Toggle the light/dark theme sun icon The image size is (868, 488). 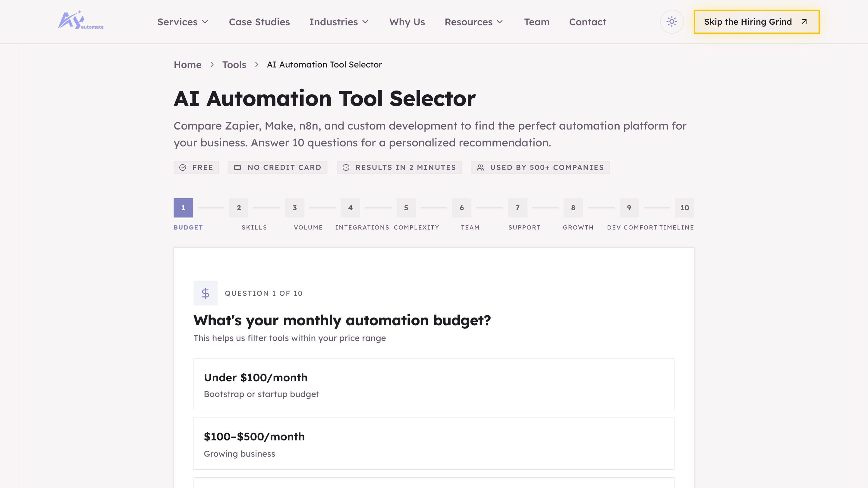point(671,22)
